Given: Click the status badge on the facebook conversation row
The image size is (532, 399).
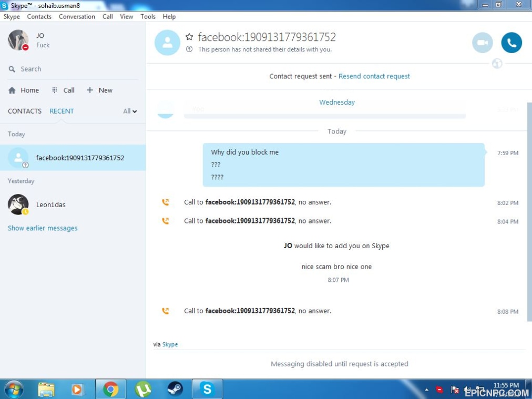Looking at the screenshot, I should tap(25, 165).
